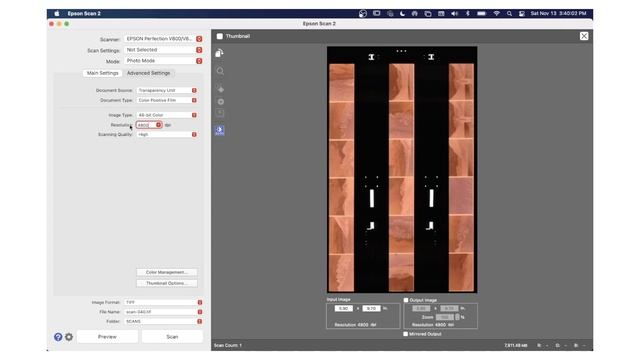
Task: Open the Image Type dropdown
Action: tap(167, 115)
